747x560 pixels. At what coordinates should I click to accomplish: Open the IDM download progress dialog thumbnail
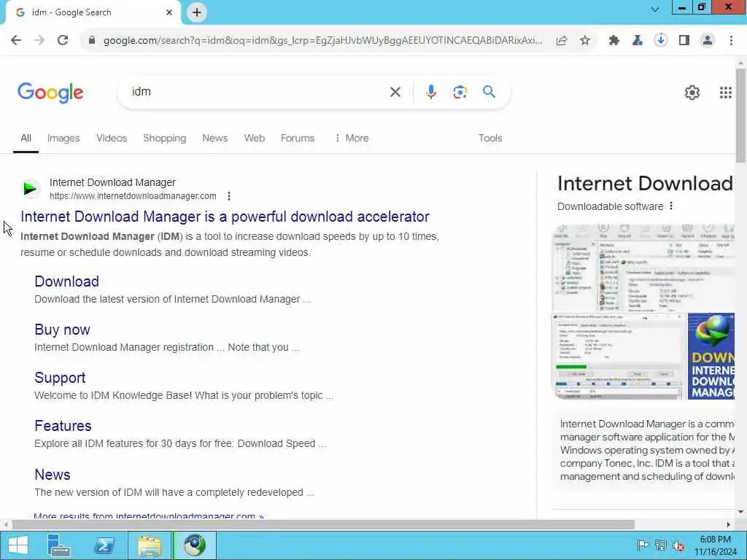click(x=619, y=356)
